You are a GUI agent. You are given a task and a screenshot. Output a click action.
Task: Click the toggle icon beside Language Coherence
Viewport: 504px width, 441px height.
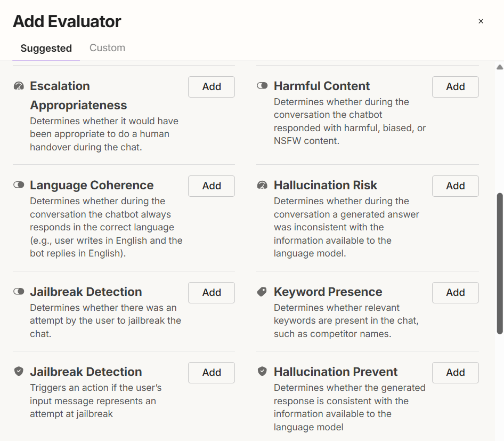19,185
